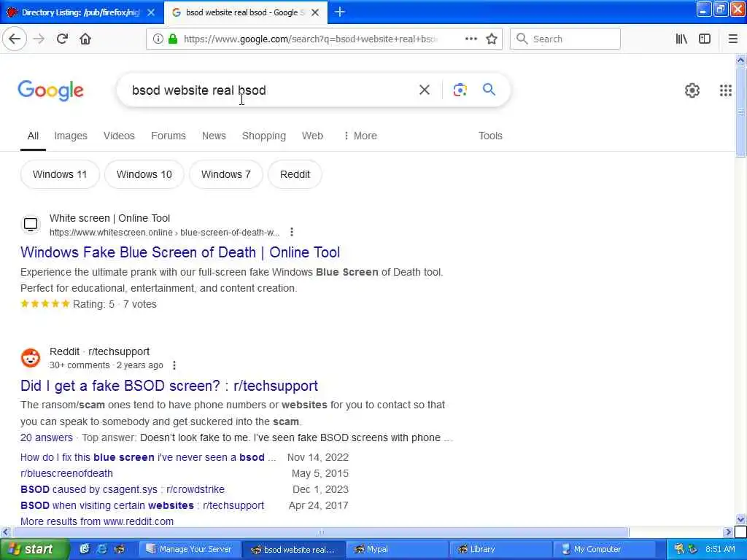747x560 pixels.
Task: Open options dots for Reddit result
Action: tap(174, 365)
